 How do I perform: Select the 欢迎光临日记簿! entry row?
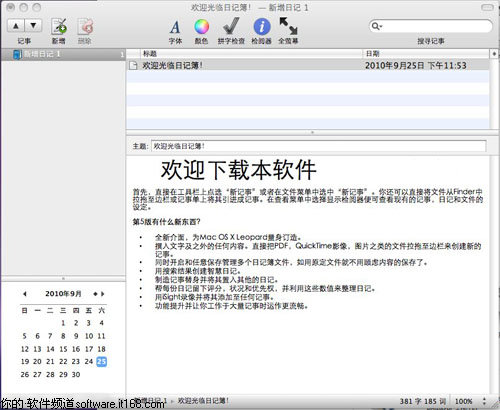[x=308, y=65]
